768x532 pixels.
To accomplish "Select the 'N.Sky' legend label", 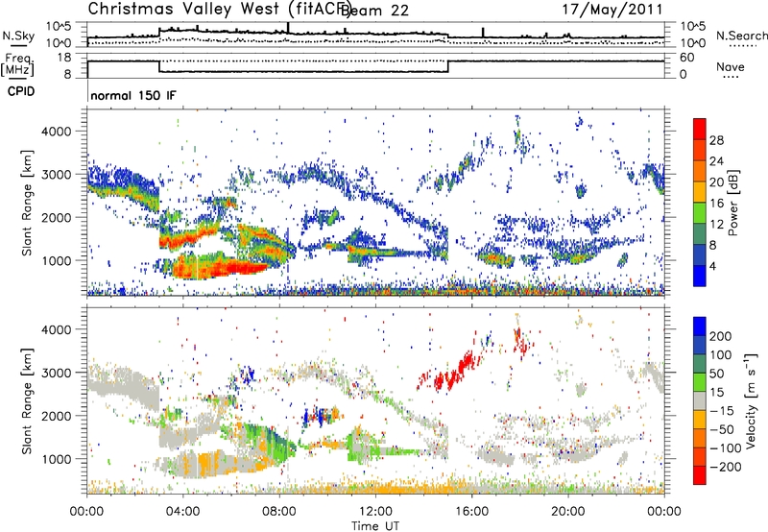I will pos(18,36).
